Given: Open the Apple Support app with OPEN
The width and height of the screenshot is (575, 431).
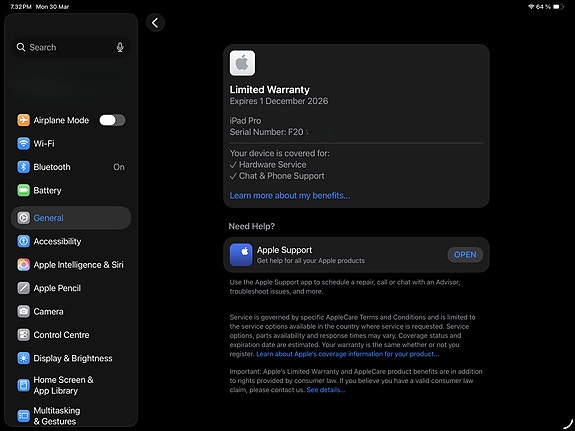Looking at the screenshot, I should tap(465, 255).
